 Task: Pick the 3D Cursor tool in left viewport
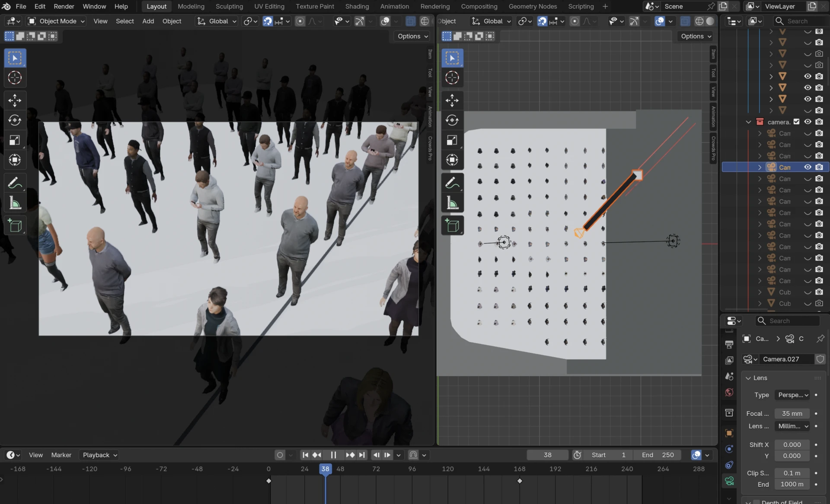(15, 78)
